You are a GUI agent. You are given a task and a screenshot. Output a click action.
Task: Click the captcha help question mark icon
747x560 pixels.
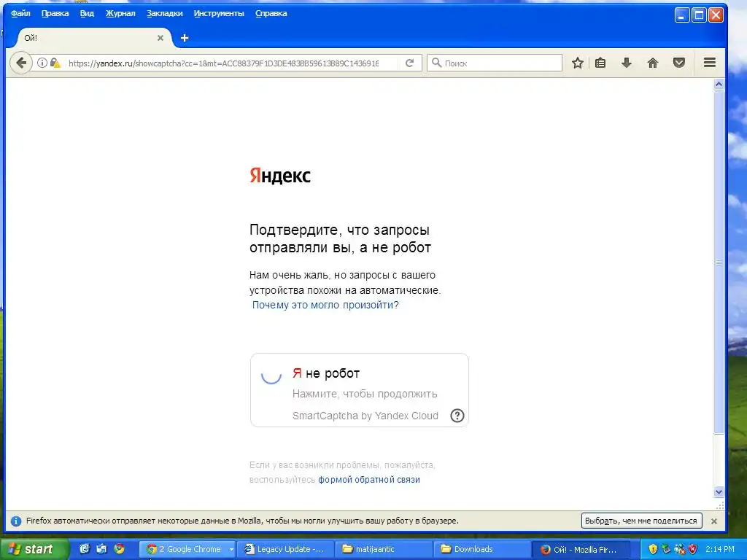click(x=457, y=416)
